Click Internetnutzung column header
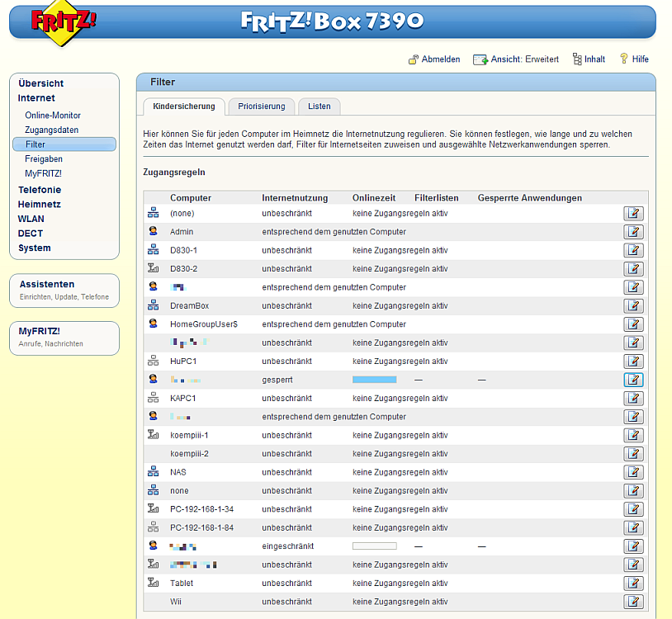The height and width of the screenshot is (619, 672). [x=295, y=198]
